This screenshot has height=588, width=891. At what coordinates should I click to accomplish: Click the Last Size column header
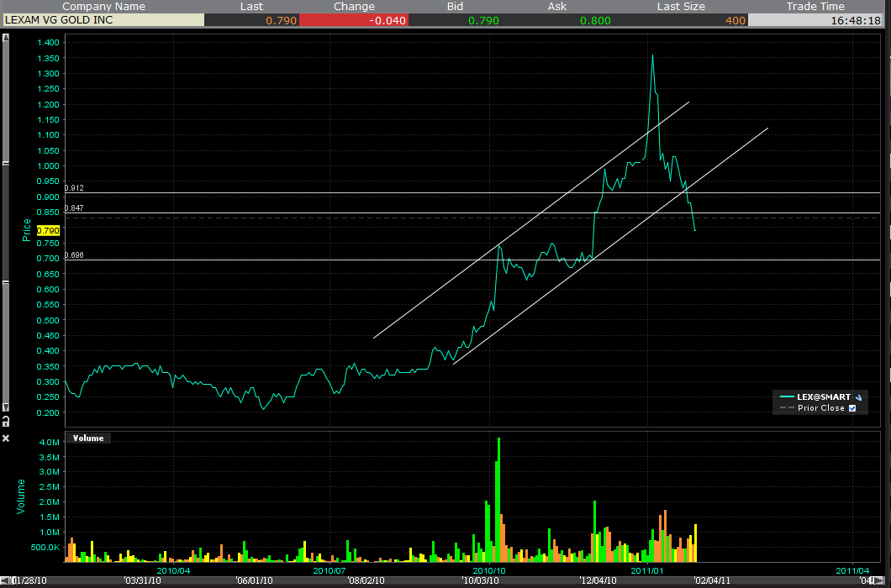point(681,6)
